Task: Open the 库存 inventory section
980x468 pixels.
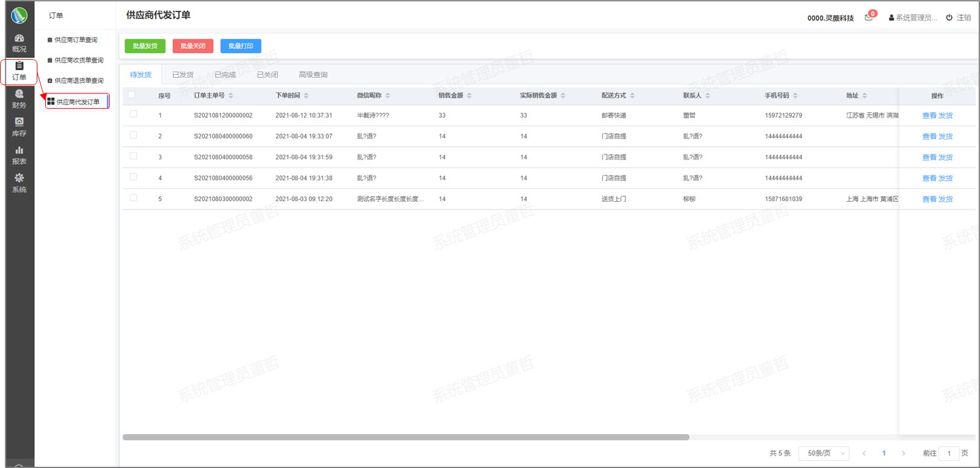Action: tap(19, 127)
